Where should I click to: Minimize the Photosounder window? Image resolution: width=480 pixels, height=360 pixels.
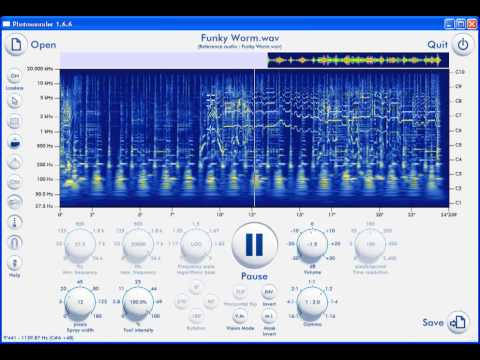pos(449,24)
